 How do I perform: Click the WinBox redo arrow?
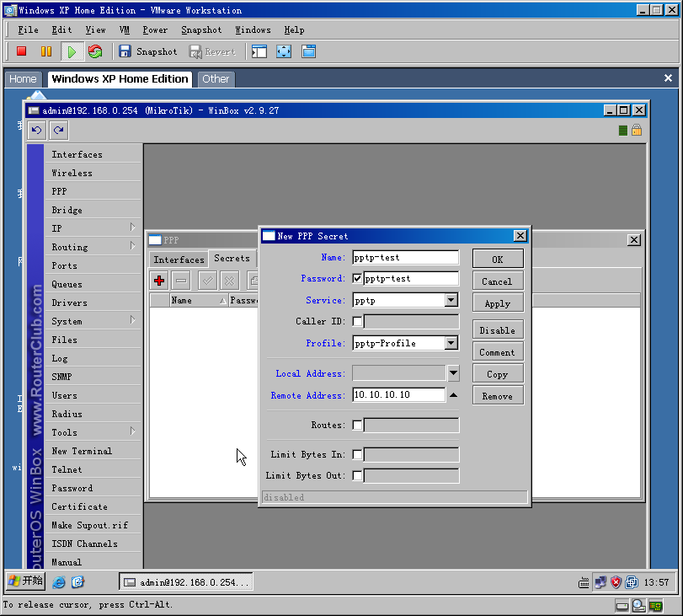point(59,130)
